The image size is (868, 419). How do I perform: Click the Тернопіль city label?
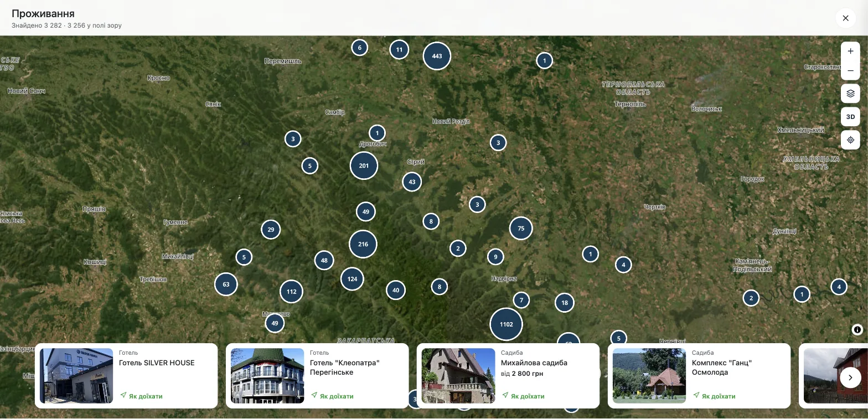tap(630, 104)
